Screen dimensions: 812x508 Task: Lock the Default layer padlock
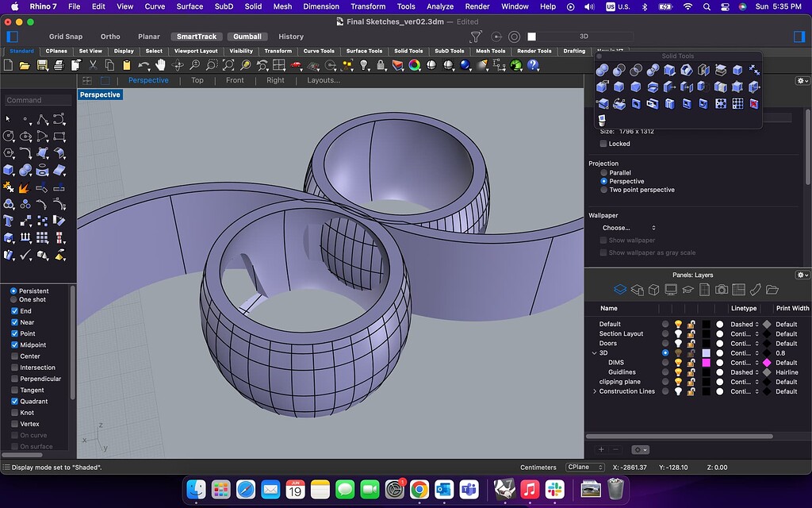690,324
